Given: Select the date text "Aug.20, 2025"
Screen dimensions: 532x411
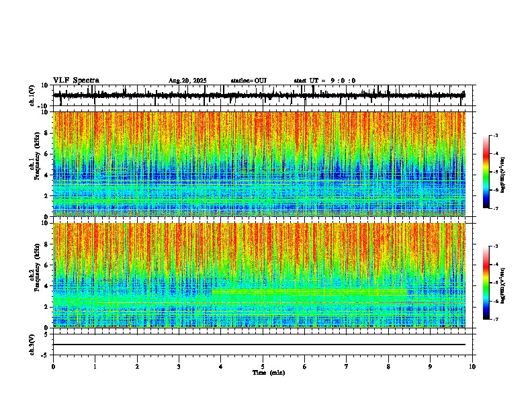Looking at the screenshot, I should tap(187, 81).
